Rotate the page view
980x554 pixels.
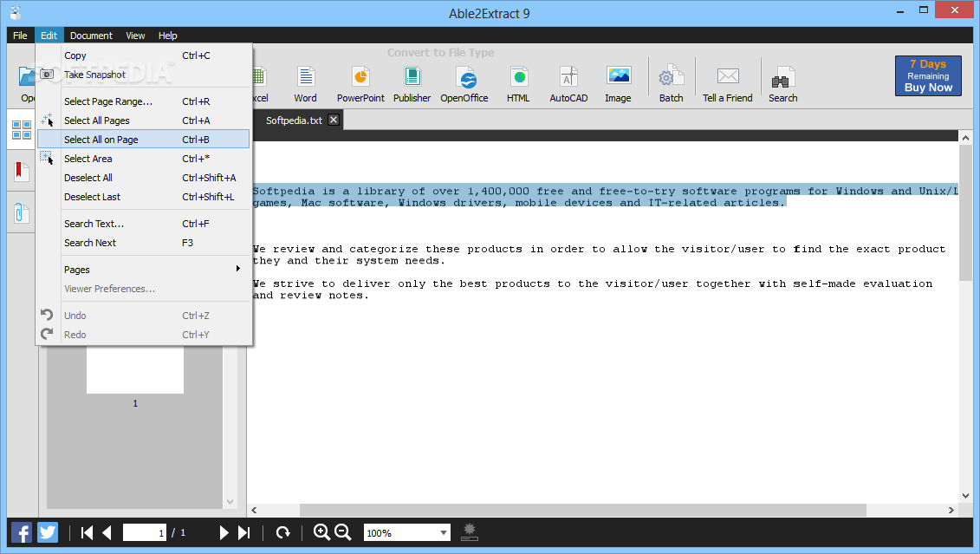[x=283, y=532]
